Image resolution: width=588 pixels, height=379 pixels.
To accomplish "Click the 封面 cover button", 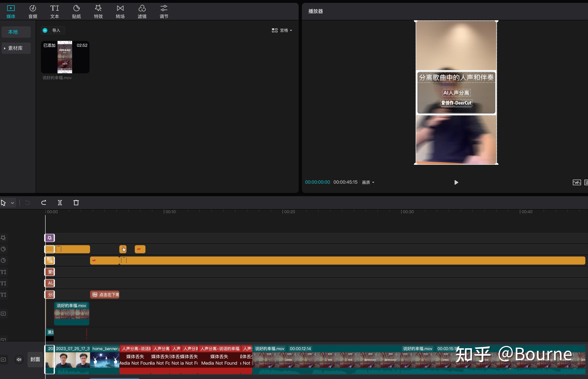I will pos(35,359).
